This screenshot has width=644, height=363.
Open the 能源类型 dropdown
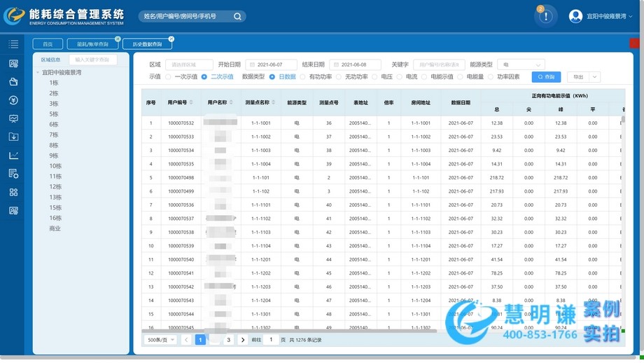[521, 64]
